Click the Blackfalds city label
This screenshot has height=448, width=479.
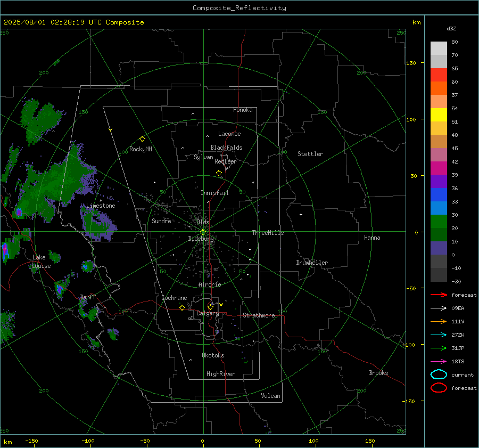[226, 148]
